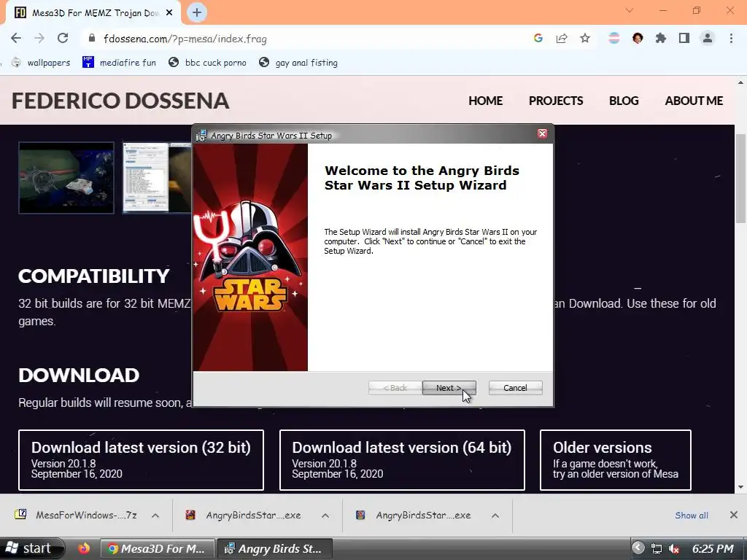Screen dimensions: 747x560
Task: Click the scrollbar up arrow
Action: pyautogui.click(x=740, y=82)
